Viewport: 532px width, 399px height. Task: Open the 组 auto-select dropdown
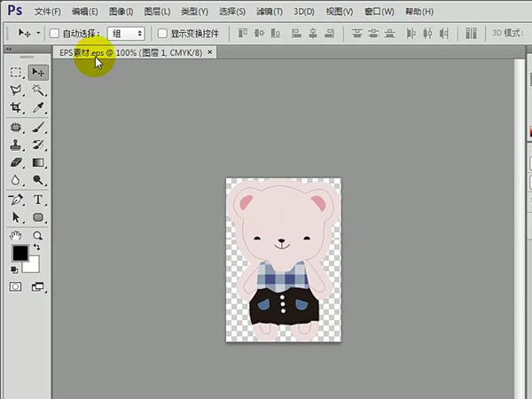[x=126, y=33]
